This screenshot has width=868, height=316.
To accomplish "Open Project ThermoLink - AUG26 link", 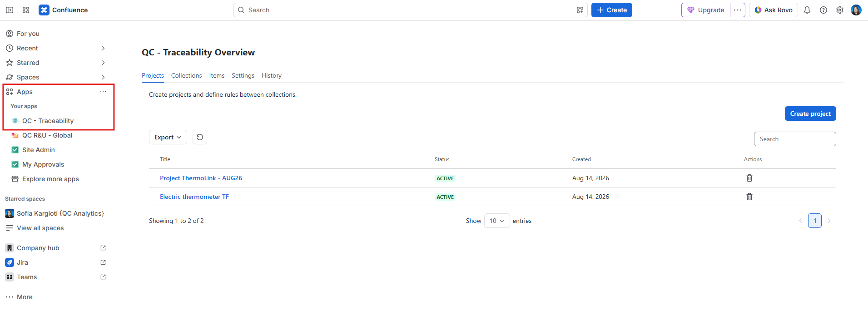I will tap(201, 178).
